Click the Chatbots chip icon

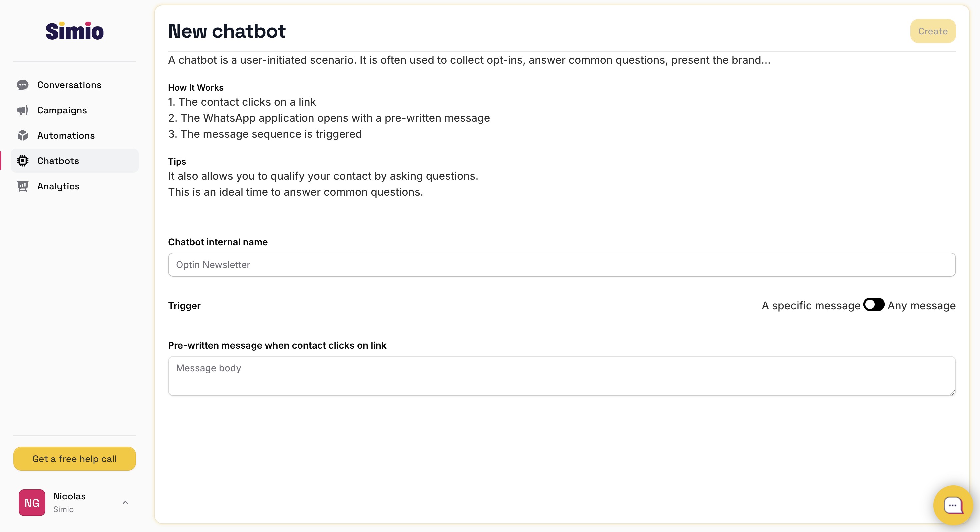pyautogui.click(x=23, y=161)
